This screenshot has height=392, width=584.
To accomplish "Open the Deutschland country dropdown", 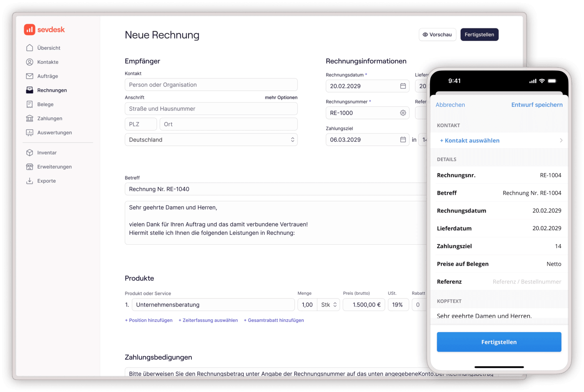I will (x=211, y=140).
